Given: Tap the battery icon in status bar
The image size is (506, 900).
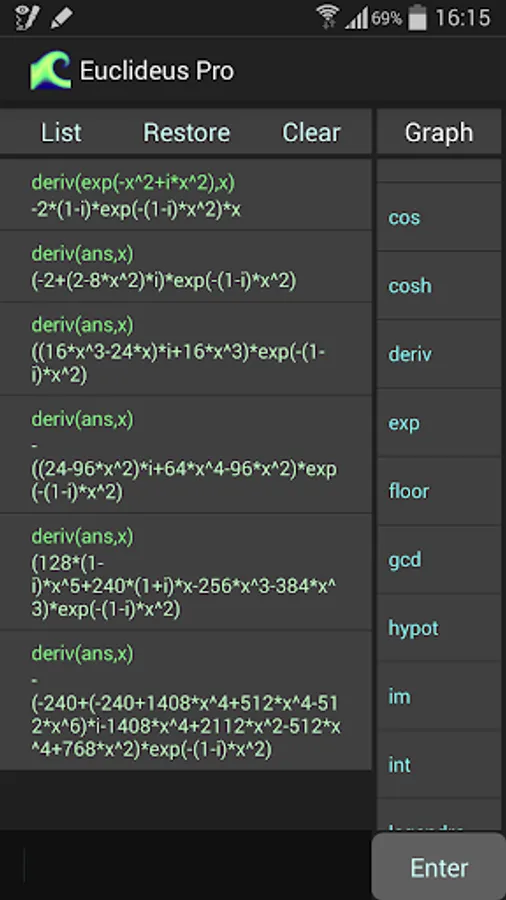Looking at the screenshot, I should [417, 18].
